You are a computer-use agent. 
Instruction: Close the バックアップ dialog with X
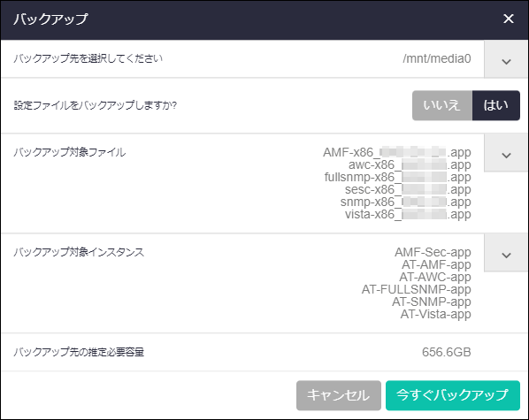click(x=508, y=19)
